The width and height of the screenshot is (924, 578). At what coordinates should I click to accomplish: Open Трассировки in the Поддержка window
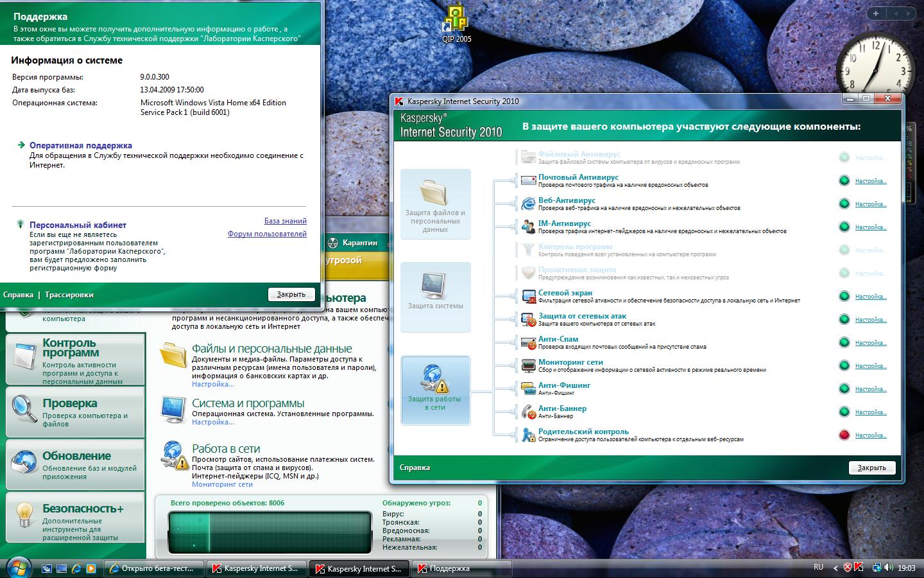[x=69, y=295]
